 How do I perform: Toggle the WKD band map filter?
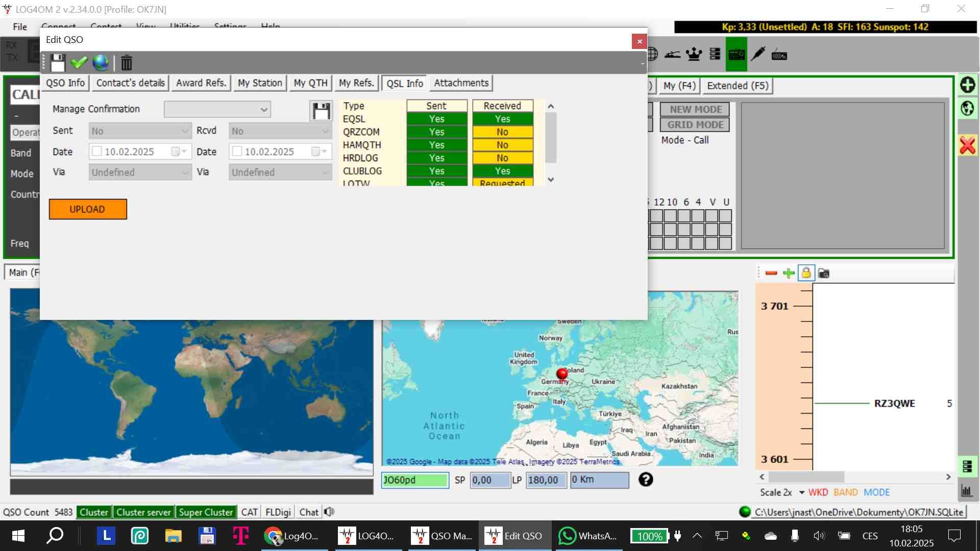pos(818,492)
